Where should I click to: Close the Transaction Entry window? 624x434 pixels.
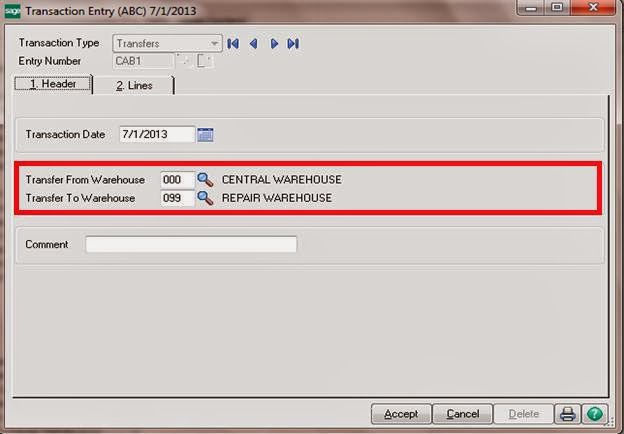593,8
